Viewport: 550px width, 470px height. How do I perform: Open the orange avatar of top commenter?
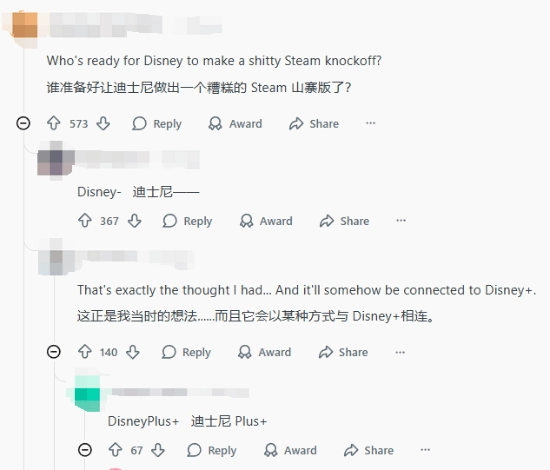click(x=25, y=25)
